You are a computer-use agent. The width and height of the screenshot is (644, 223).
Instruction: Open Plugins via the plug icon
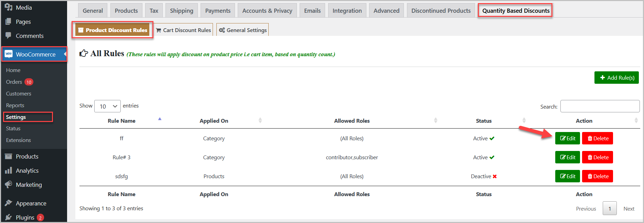pyautogui.click(x=9, y=217)
